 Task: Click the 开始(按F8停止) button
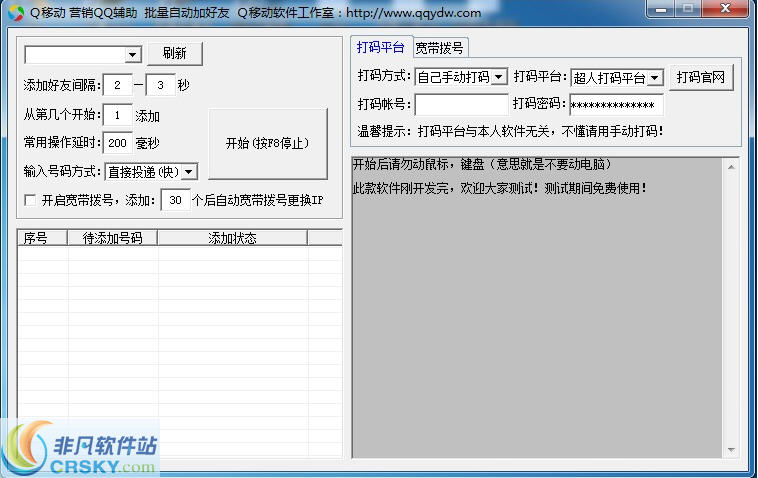click(268, 144)
